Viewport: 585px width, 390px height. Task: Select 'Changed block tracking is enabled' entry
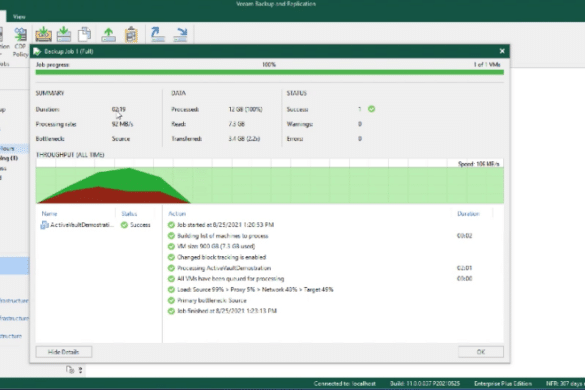pyautogui.click(x=222, y=257)
